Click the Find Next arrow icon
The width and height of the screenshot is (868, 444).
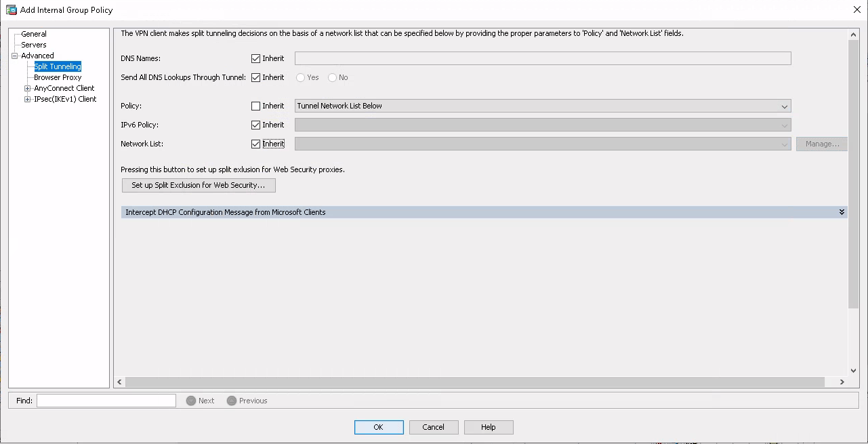[x=191, y=401]
